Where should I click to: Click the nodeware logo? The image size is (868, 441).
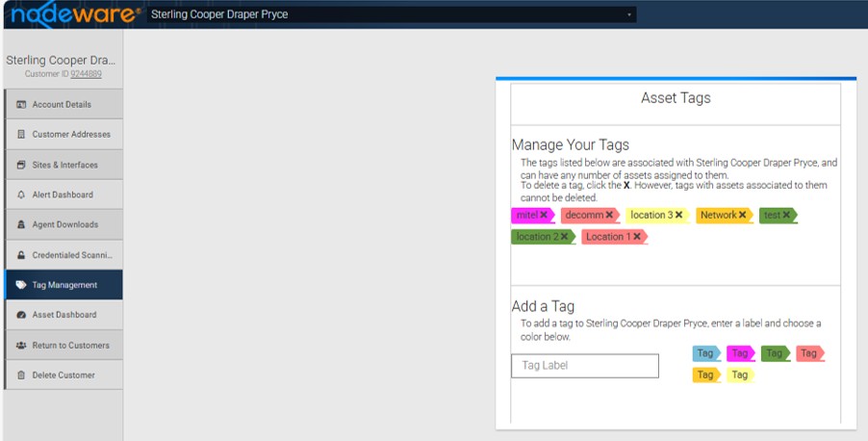75,15
